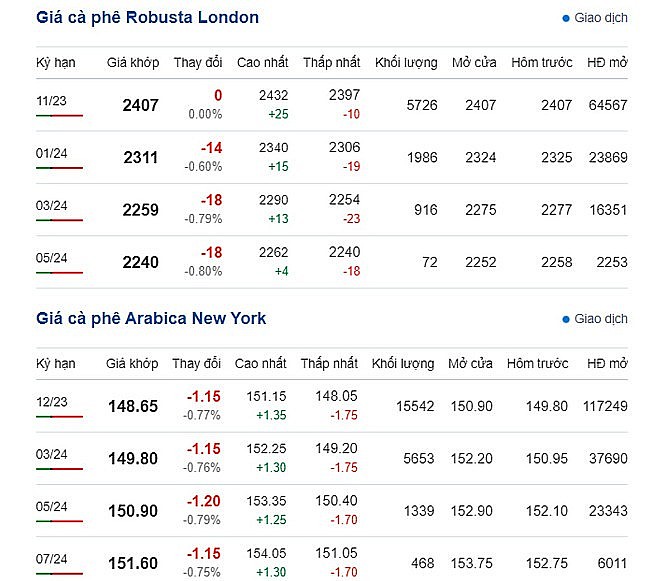
Task: Click the Giao dịch label in the Arabica section
Action: (x=601, y=319)
